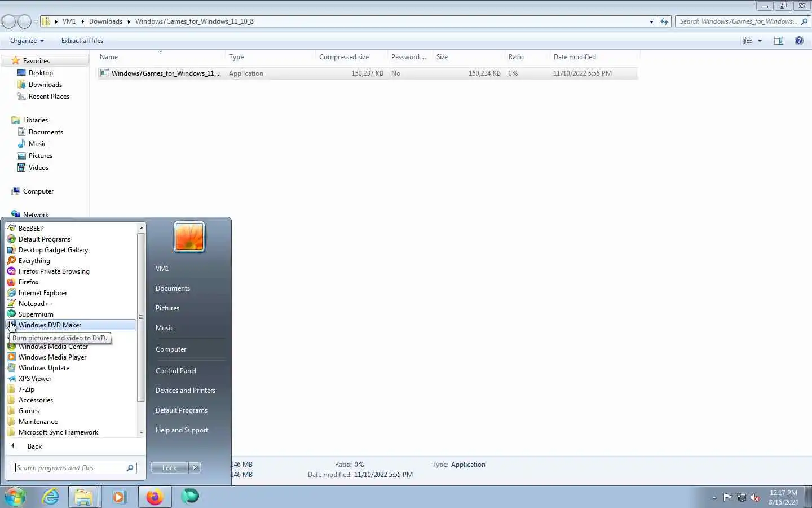The image size is (812, 508).
Task: Sort by Type column header
Action: point(270,56)
